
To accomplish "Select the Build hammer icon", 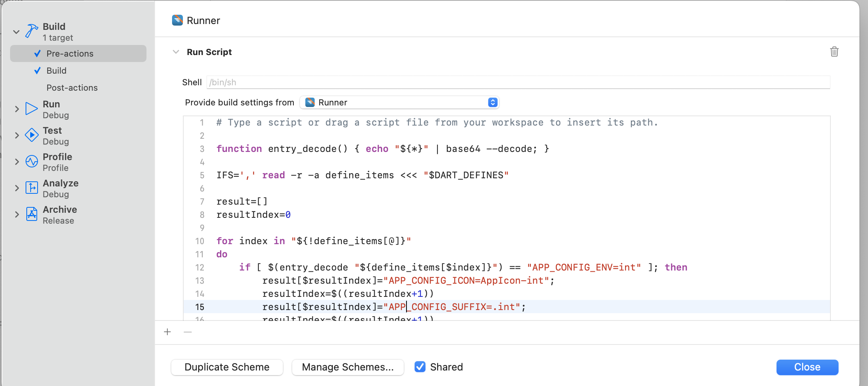I will (x=31, y=31).
